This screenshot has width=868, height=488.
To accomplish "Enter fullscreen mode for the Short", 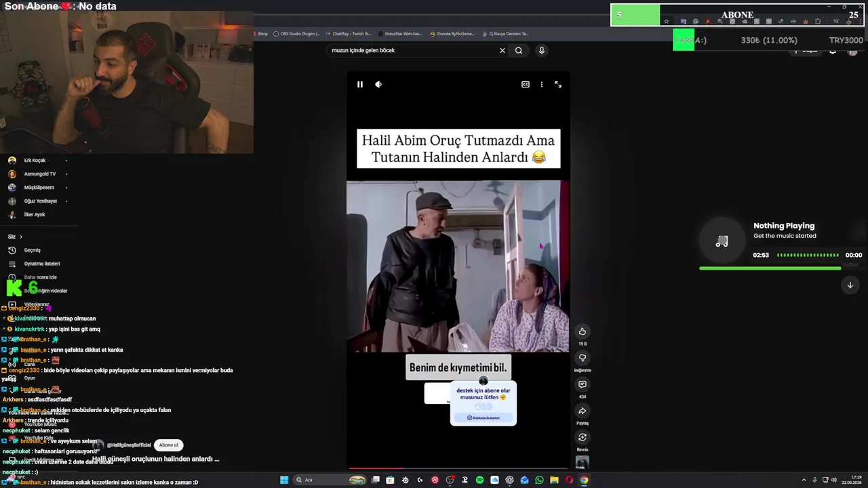I will [558, 85].
